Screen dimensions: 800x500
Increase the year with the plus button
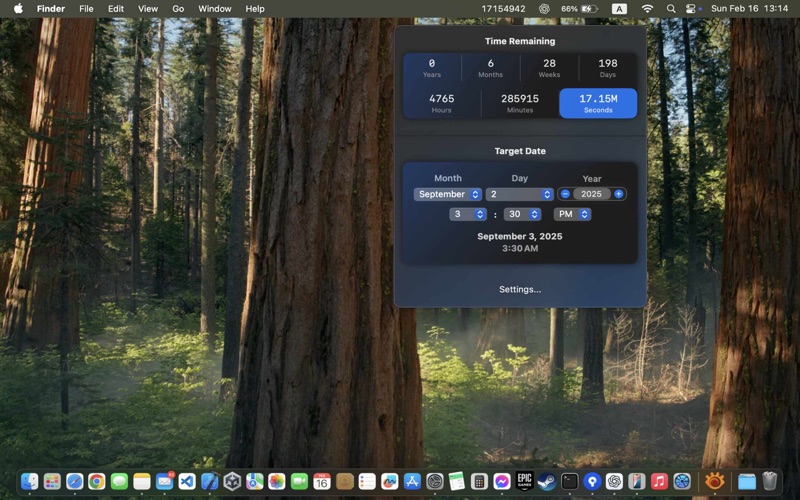pyautogui.click(x=618, y=194)
